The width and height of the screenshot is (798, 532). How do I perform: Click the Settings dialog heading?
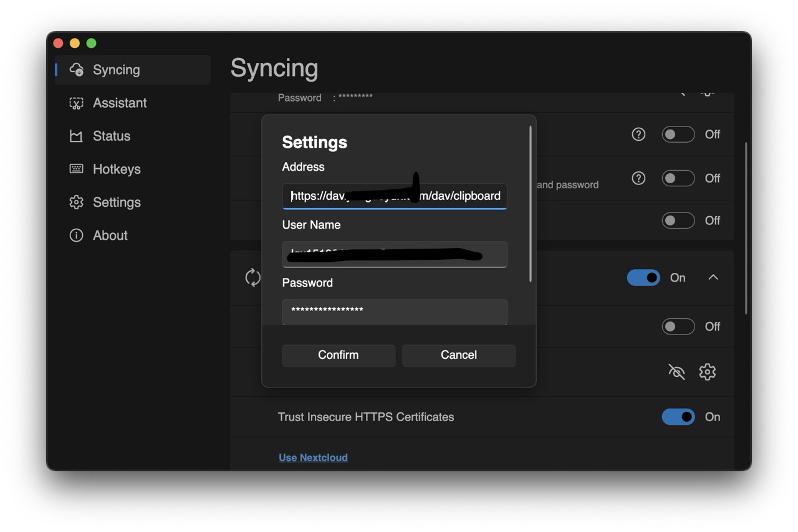[x=315, y=142]
